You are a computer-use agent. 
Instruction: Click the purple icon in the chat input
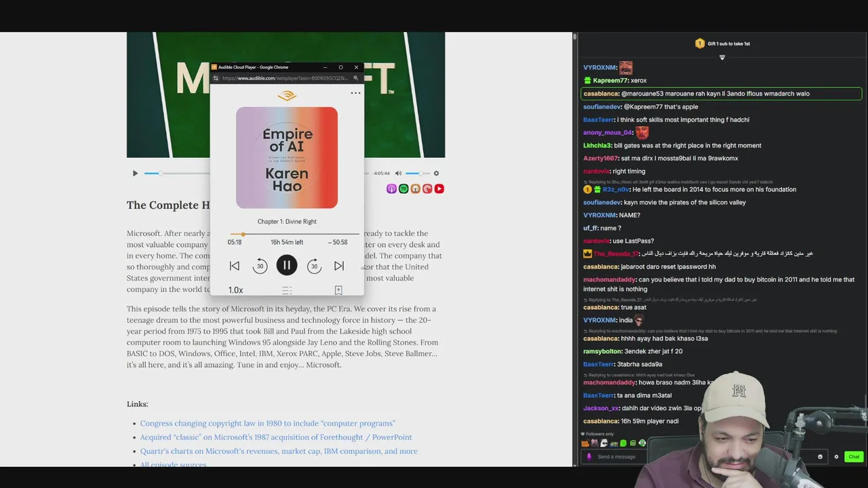[589, 457]
